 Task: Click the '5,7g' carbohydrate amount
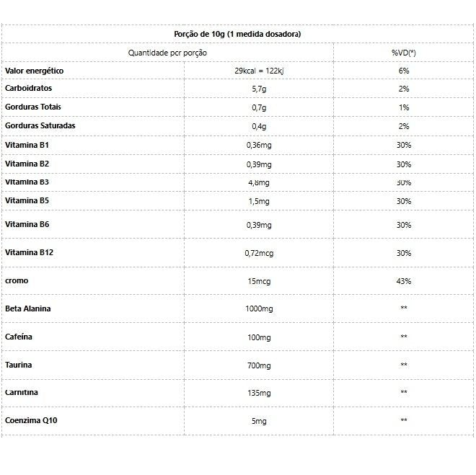[x=258, y=89]
